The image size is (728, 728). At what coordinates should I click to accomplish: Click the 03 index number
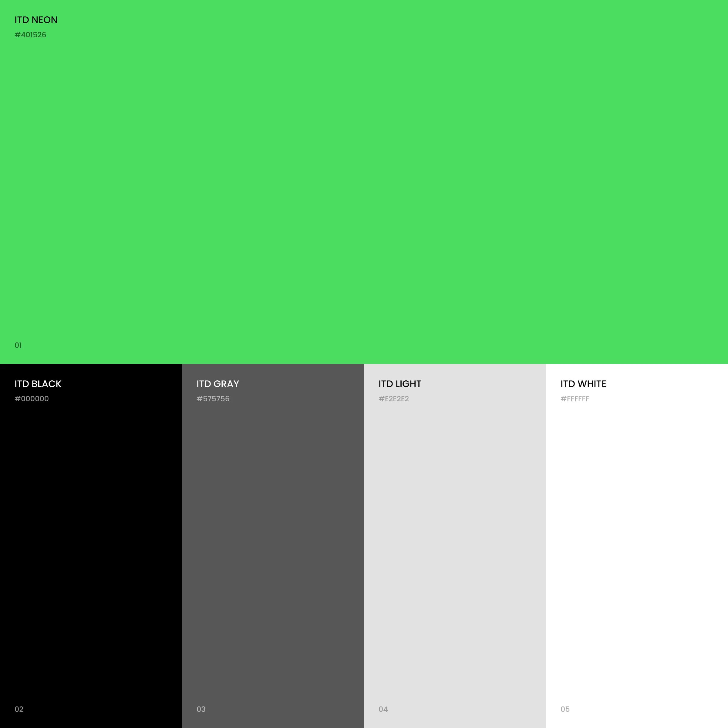click(x=201, y=709)
